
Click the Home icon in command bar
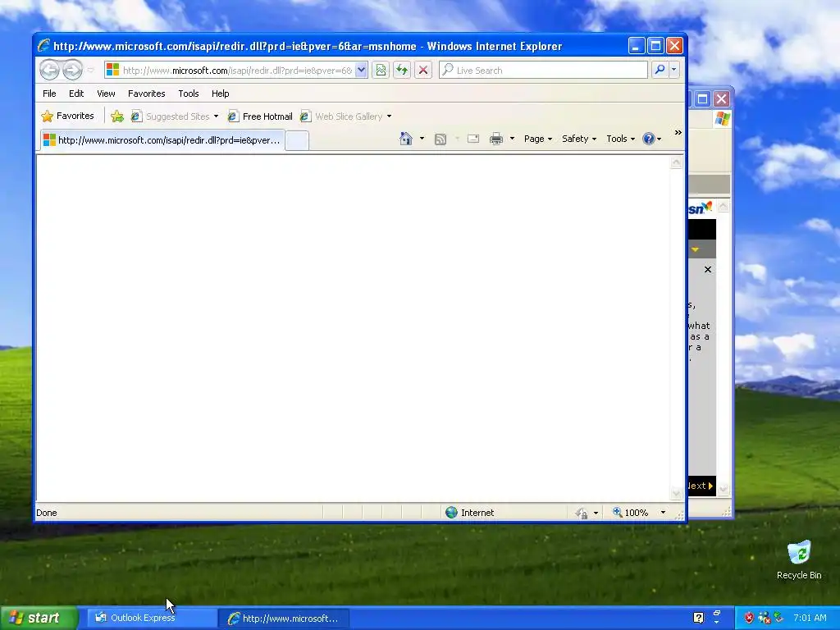coord(406,139)
